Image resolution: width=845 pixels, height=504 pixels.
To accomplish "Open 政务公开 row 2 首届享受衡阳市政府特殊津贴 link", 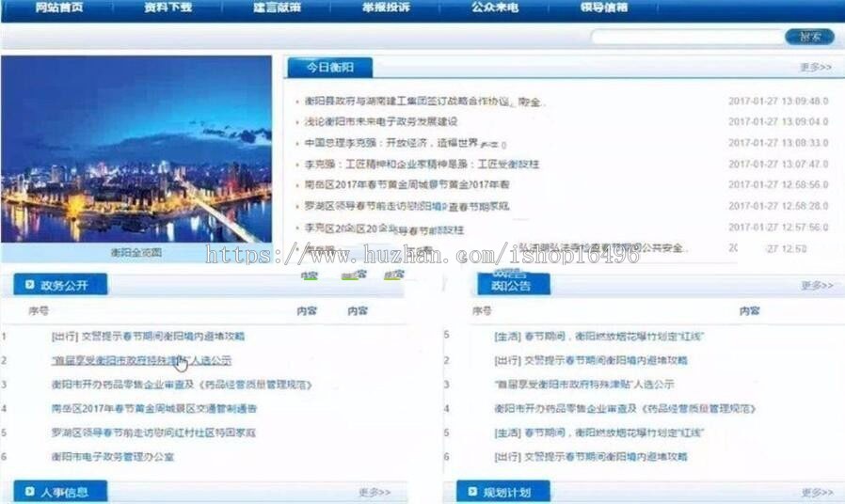I will coord(142,360).
